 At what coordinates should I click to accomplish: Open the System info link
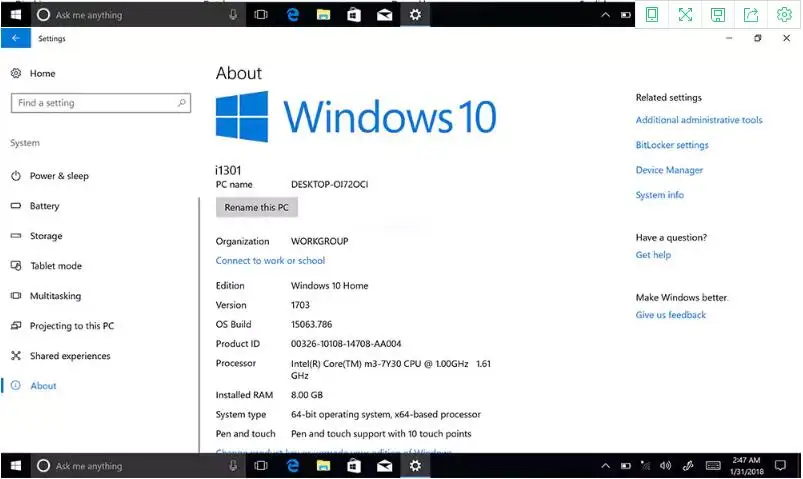(x=660, y=195)
